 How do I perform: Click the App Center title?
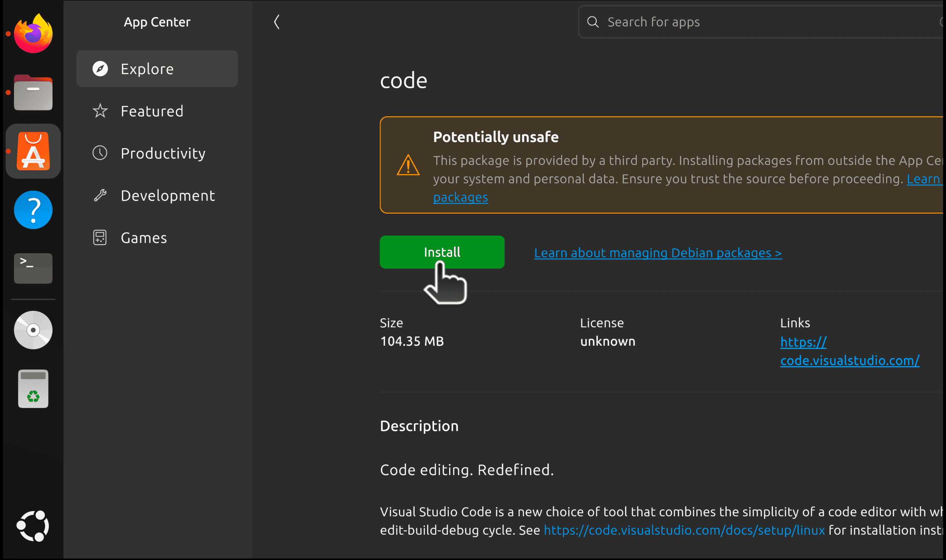click(x=157, y=22)
